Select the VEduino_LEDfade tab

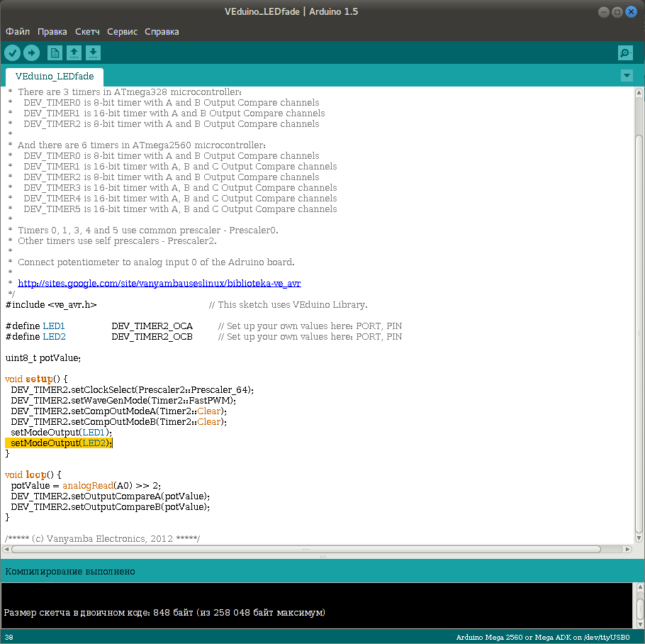pyautogui.click(x=55, y=76)
